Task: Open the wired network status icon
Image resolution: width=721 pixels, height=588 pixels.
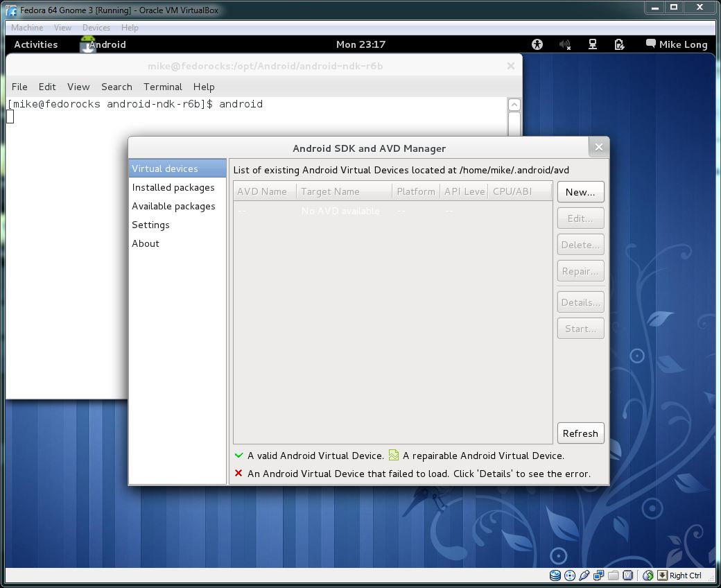Action: [x=593, y=44]
